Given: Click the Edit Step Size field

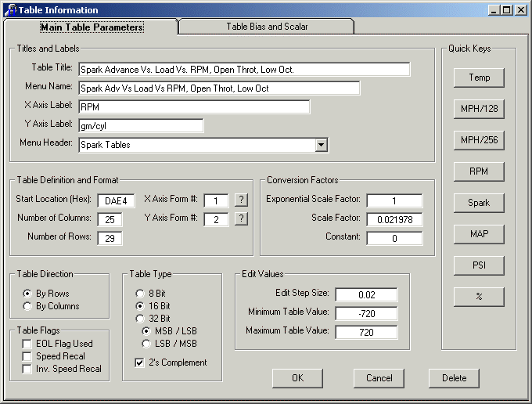Looking at the screenshot, I should click(366, 294).
